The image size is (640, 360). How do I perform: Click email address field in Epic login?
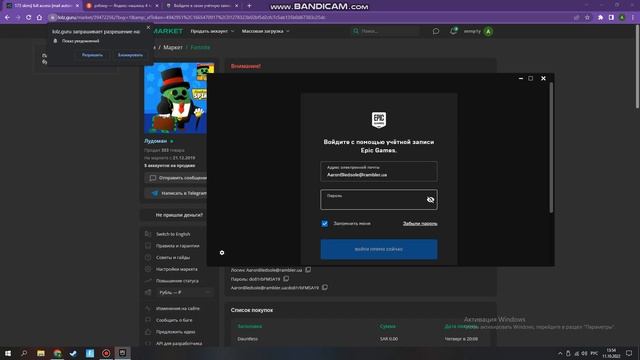(379, 171)
